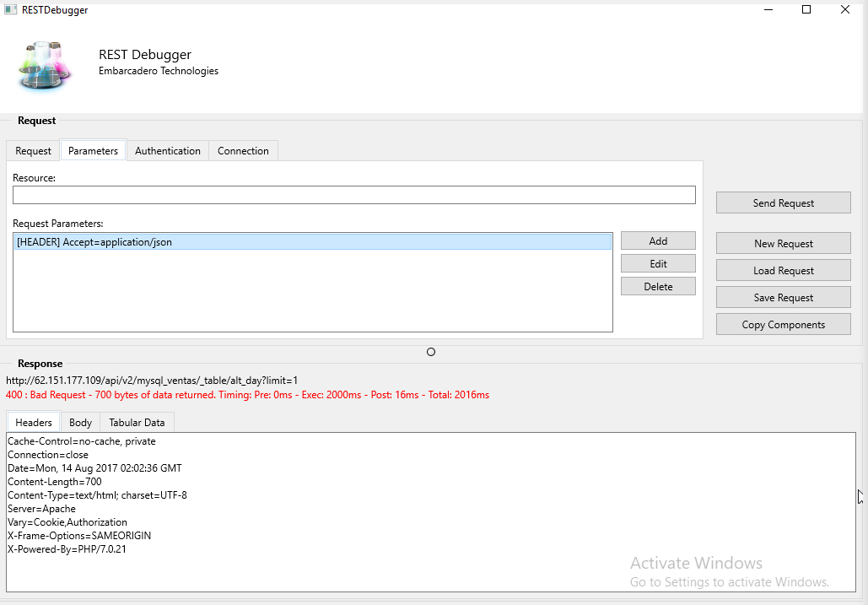Image resolution: width=868 pixels, height=605 pixels.
Task: Click the X-Powered-By=PHP/7.0.21 line
Action: pos(67,549)
